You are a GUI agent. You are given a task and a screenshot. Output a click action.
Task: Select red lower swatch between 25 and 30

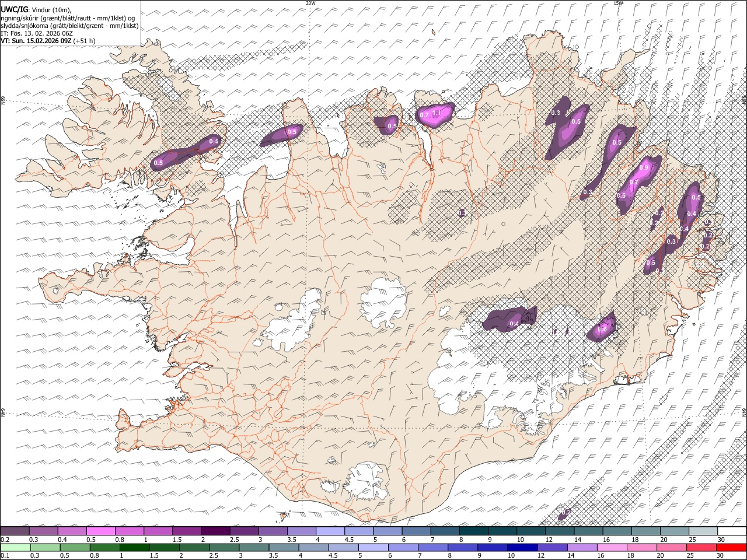click(x=701, y=547)
